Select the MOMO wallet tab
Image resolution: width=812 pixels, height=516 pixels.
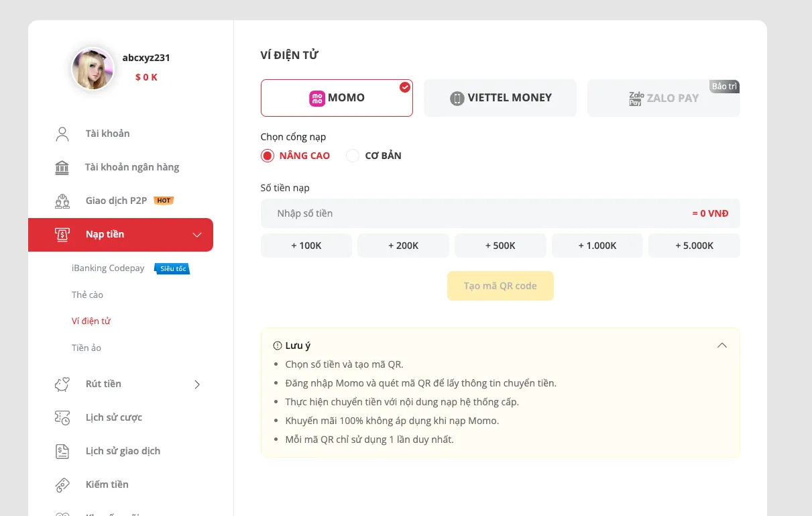pos(337,98)
